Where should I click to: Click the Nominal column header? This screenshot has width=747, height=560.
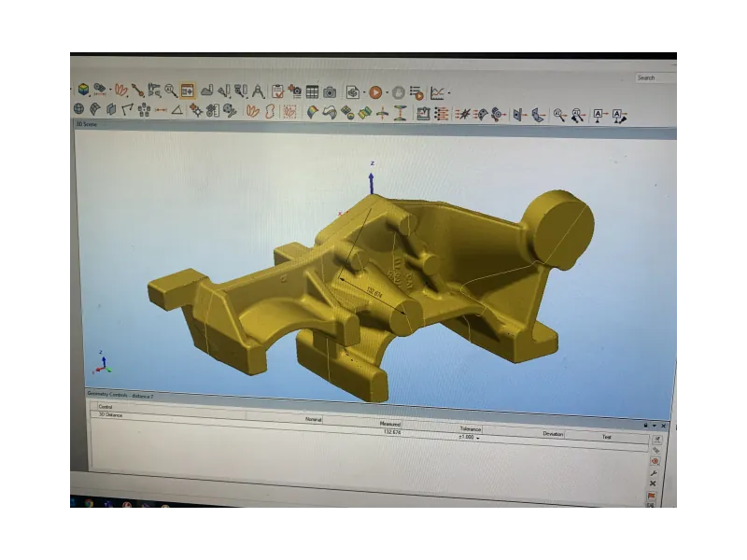314,419
